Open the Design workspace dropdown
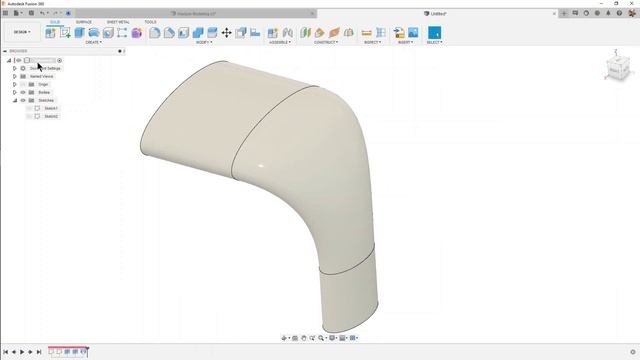Screen dimensions: 640x360 click(x=22, y=32)
